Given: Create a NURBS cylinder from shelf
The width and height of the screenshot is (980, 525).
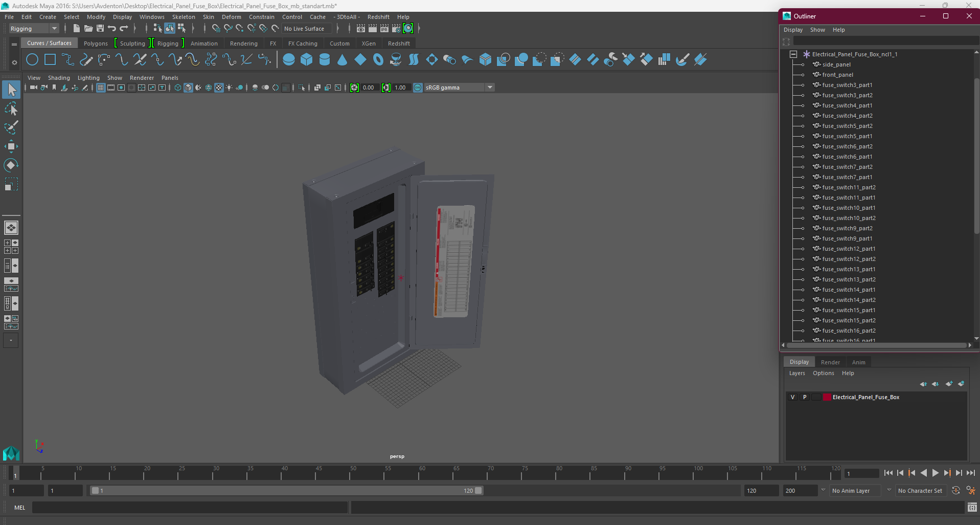Looking at the screenshot, I should click(325, 60).
